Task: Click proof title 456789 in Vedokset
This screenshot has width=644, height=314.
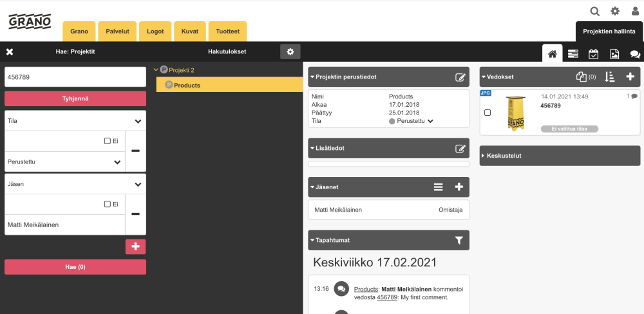Action: [551, 106]
